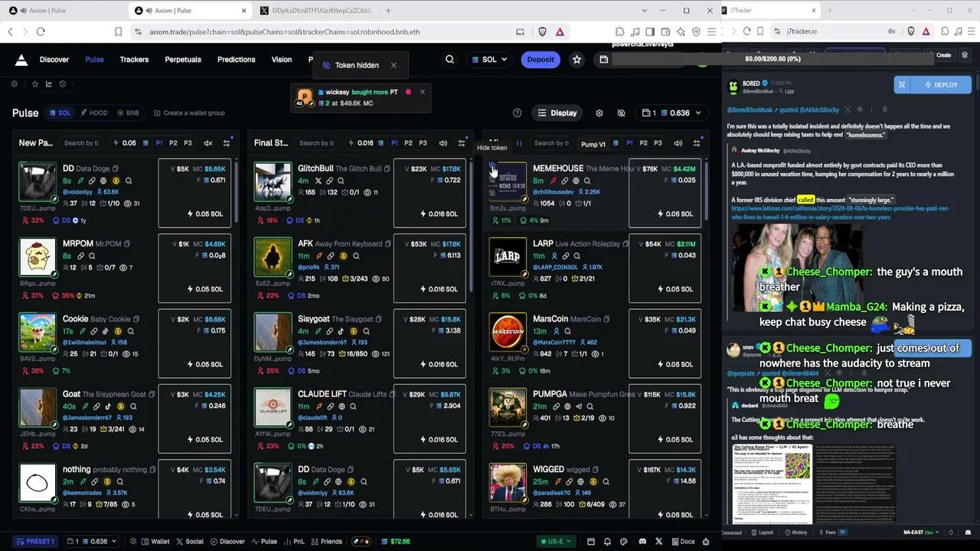This screenshot has width=980, height=551.
Task: Open filters for the Final Stretch column
Action: [462, 143]
